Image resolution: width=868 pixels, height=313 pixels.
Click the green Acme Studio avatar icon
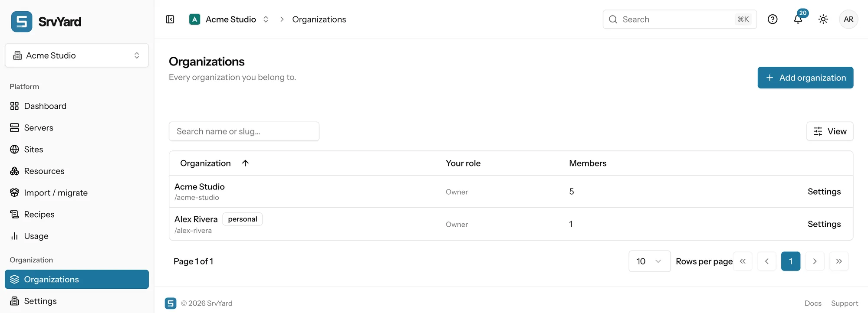(x=195, y=19)
